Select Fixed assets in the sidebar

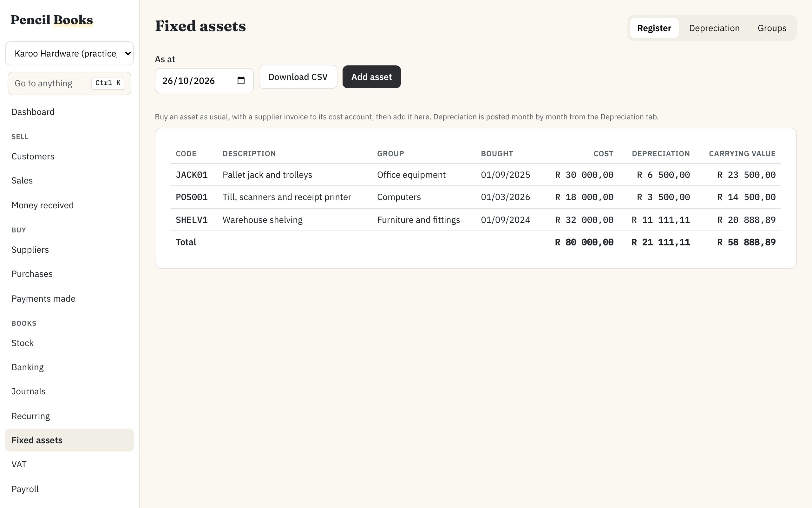[69, 440]
